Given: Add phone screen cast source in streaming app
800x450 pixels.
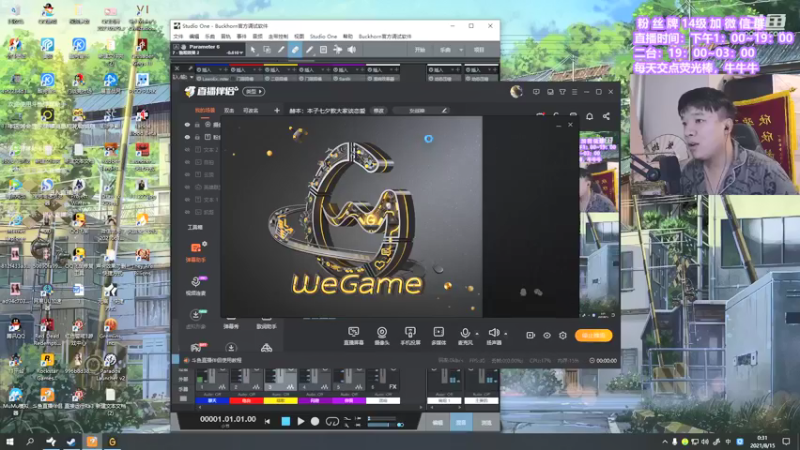Looking at the screenshot, I should (x=410, y=336).
